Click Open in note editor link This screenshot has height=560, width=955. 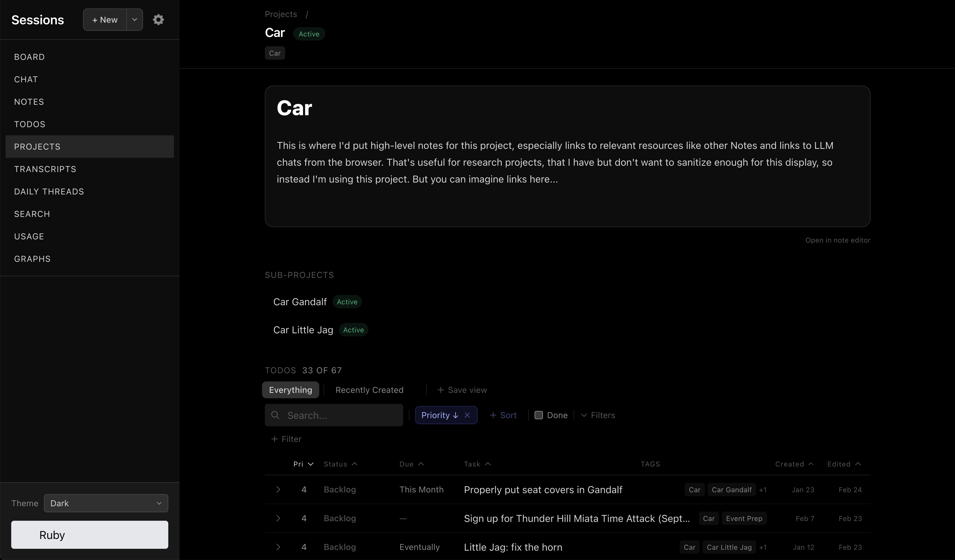(x=837, y=240)
